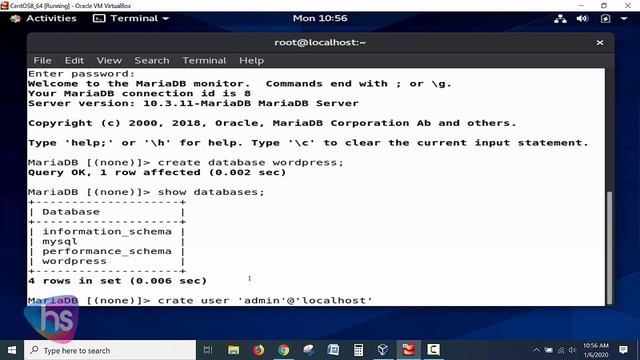Image resolution: width=640 pixels, height=360 pixels.
Task: Open the Terminal app menu dropdown
Action: point(131,18)
